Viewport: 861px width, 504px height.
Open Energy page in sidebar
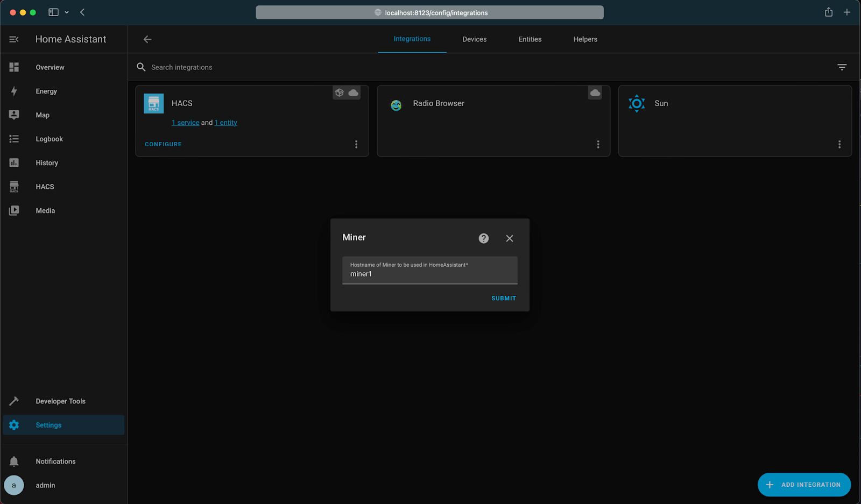click(x=63, y=91)
